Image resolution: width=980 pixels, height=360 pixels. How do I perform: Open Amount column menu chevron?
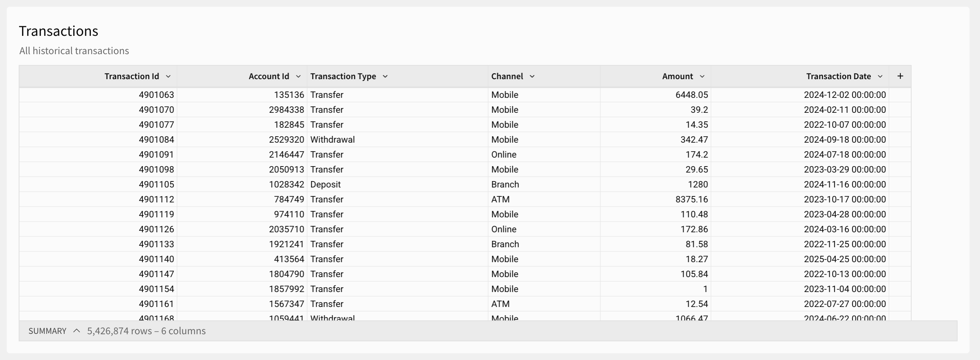click(702, 77)
